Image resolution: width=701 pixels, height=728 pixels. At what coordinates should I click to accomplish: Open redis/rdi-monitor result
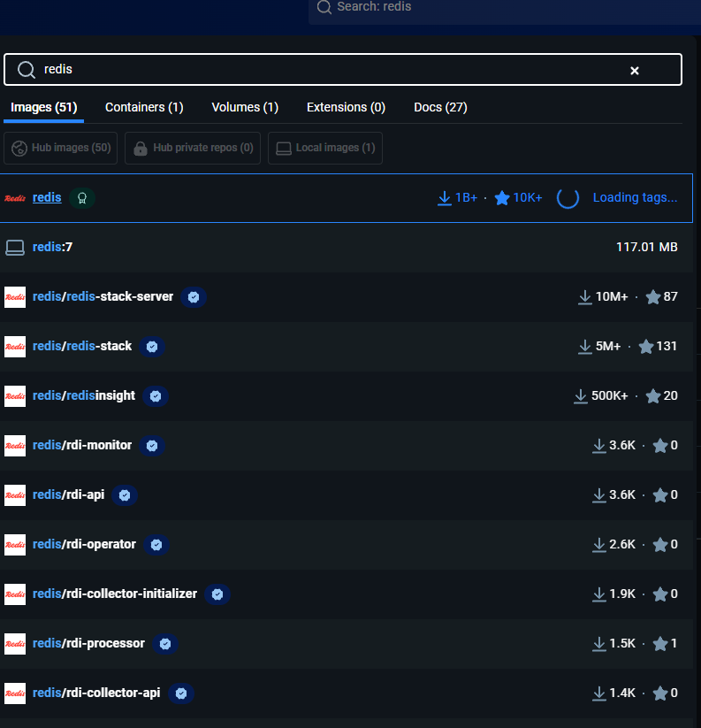coord(82,445)
